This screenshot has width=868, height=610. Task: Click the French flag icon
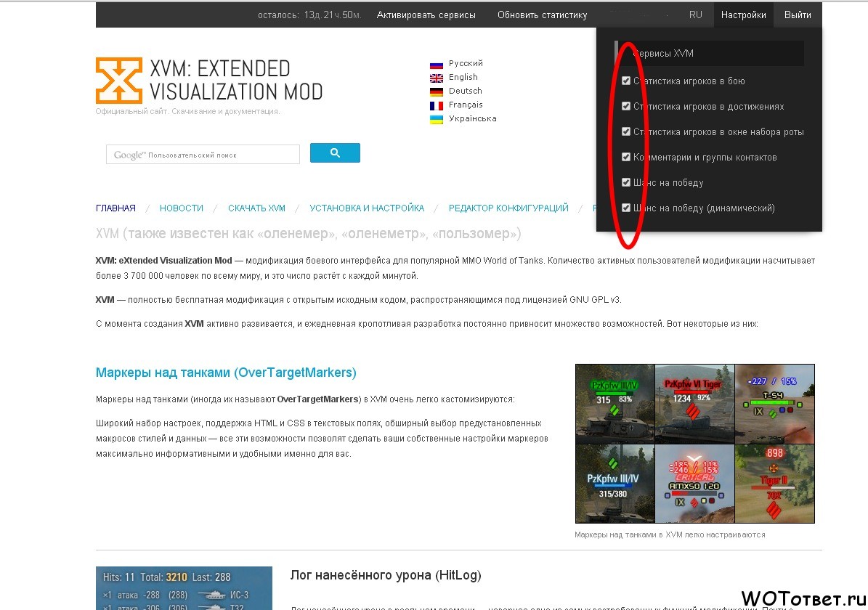[437, 106]
